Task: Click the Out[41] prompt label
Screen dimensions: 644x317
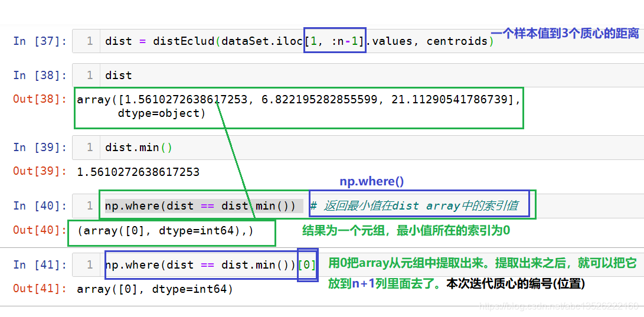Action: click(40, 289)
